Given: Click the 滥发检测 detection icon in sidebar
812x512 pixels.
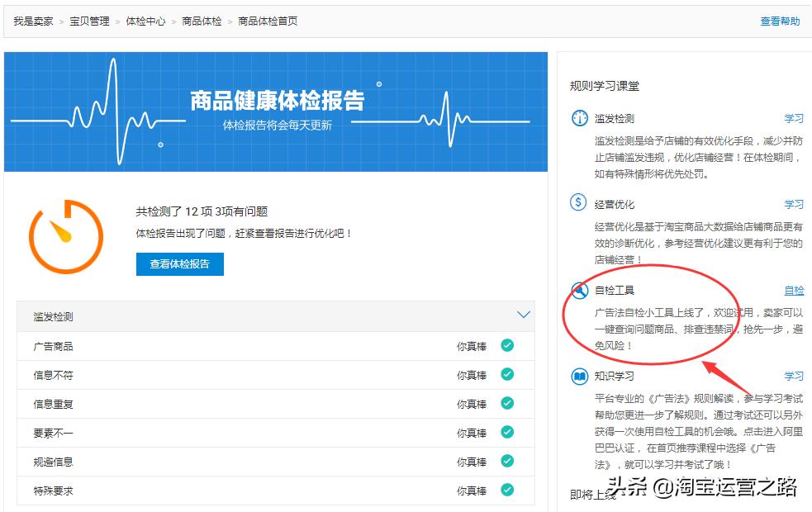Looking at the screenshot, I should [581, 118].
